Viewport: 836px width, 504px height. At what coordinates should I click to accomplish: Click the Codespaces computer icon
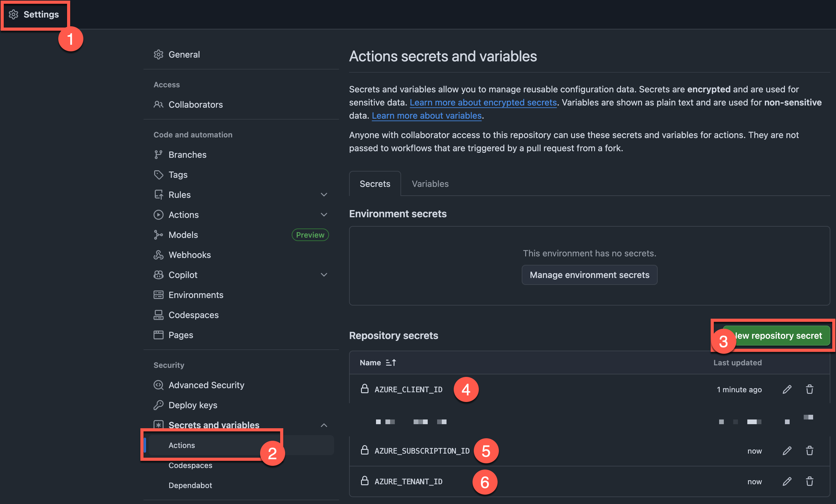pyautogui.click(x=159, y=315)
